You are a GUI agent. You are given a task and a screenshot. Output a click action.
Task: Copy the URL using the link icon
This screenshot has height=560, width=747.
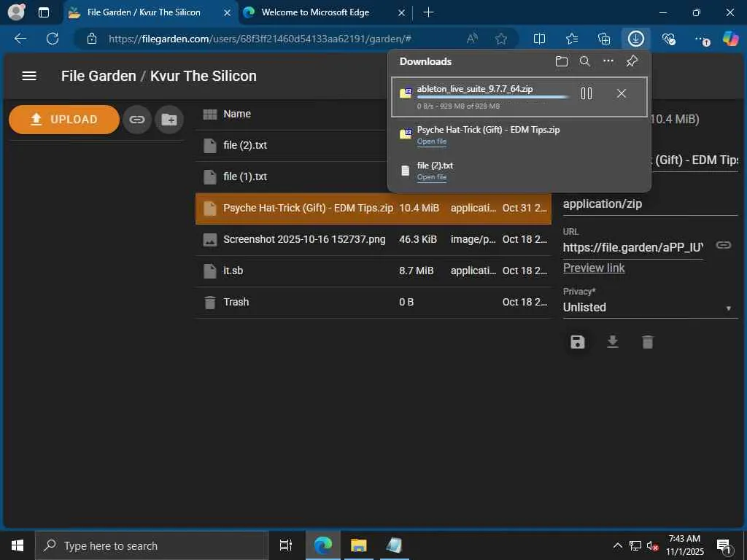[x=723, y=245]
